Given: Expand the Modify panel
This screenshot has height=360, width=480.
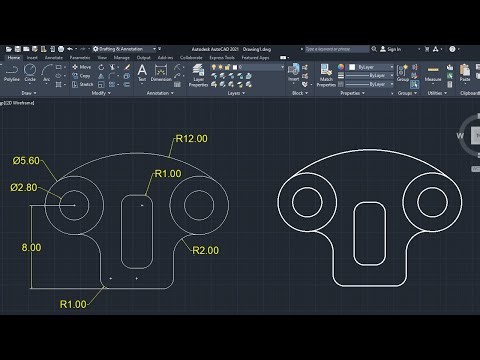Looking at the screenshot, I should click(101, 93).
